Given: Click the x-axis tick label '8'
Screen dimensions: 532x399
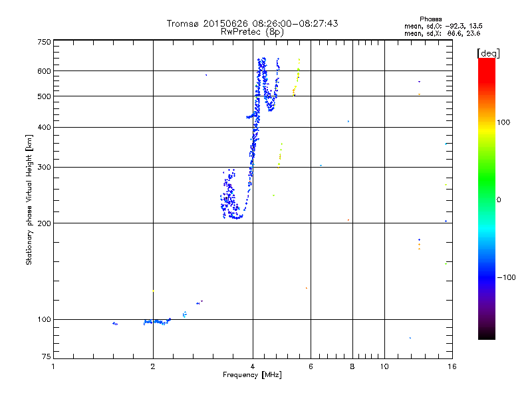Looking at the screenshot, I should pos(352,366).
